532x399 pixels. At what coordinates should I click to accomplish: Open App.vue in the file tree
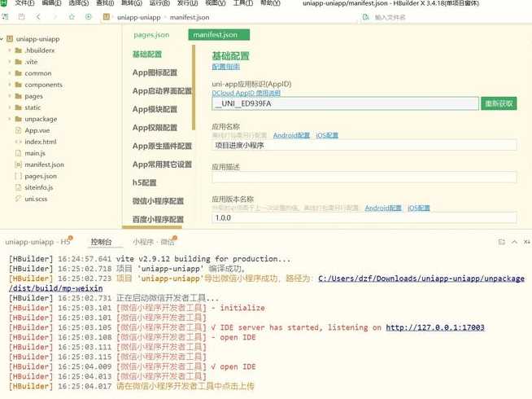pyautogui.click(x=37, y=130)
